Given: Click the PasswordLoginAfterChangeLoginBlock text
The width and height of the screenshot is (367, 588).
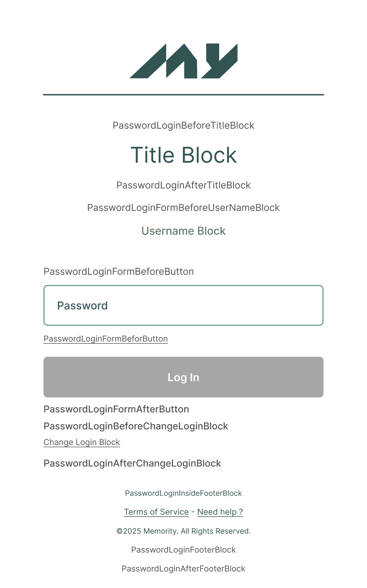Looking at the screenshot, I should pos(132,463).
